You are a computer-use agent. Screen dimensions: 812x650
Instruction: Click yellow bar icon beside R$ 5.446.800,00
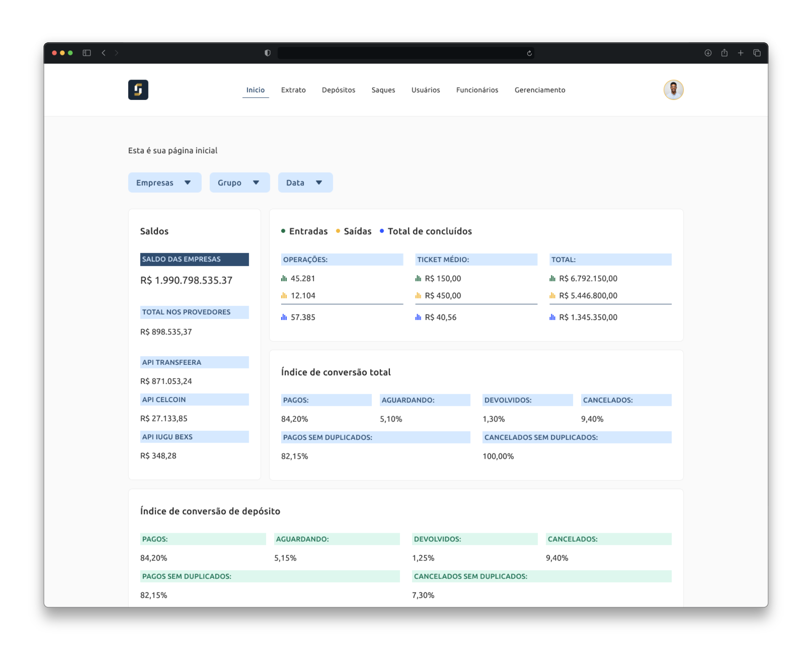552,295
